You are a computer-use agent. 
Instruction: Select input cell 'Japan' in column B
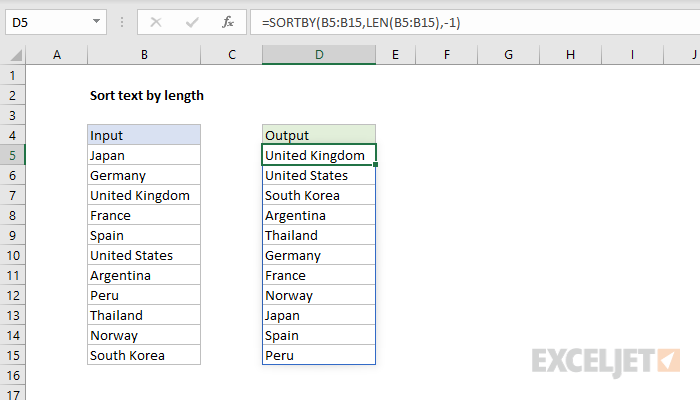coord(144,155)
